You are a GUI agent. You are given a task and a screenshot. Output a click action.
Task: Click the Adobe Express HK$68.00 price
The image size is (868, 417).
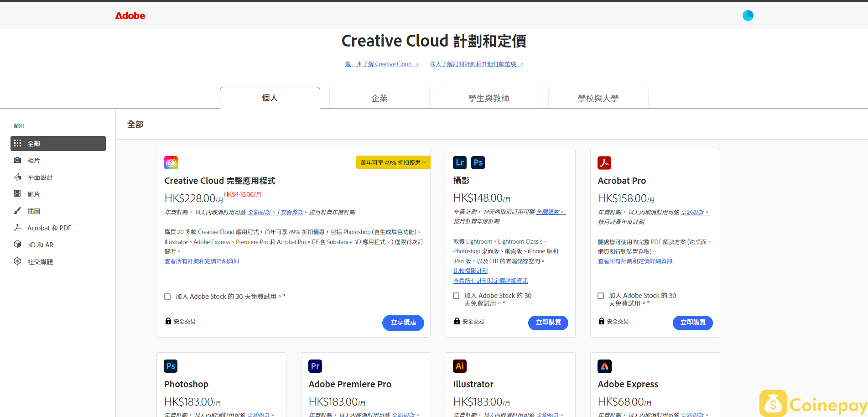624,402
